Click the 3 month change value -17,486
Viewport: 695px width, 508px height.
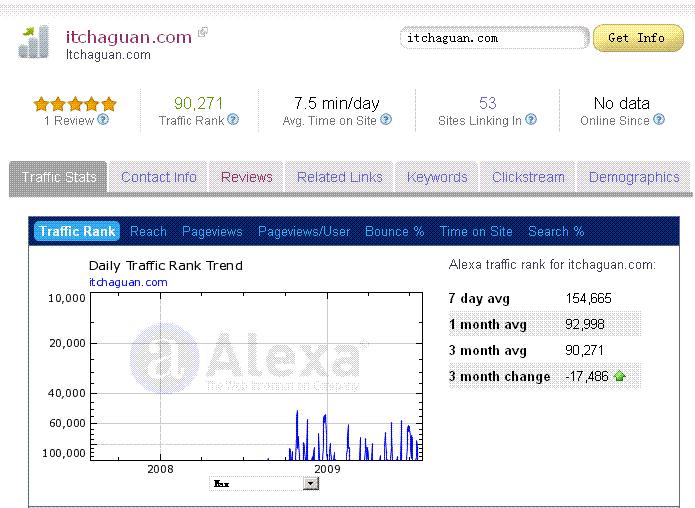[x=587, y=376]
